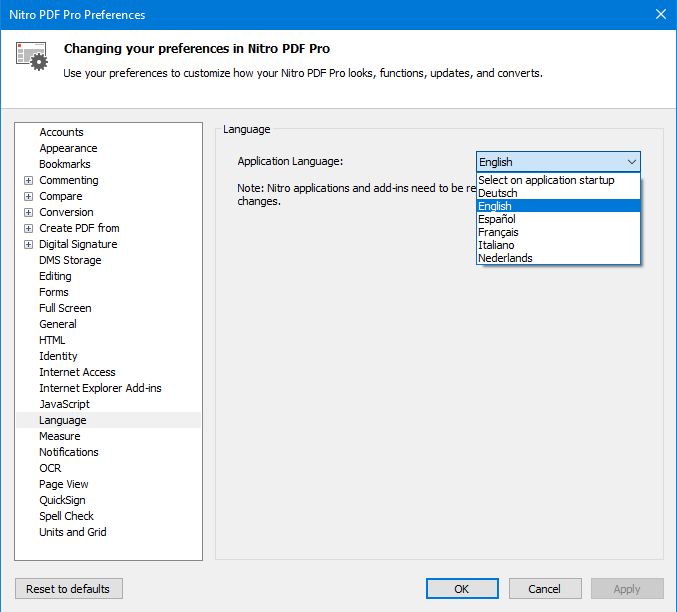Expand the Compare tree node
Screen dimensions: 677x612
click(x=28, y=197)
